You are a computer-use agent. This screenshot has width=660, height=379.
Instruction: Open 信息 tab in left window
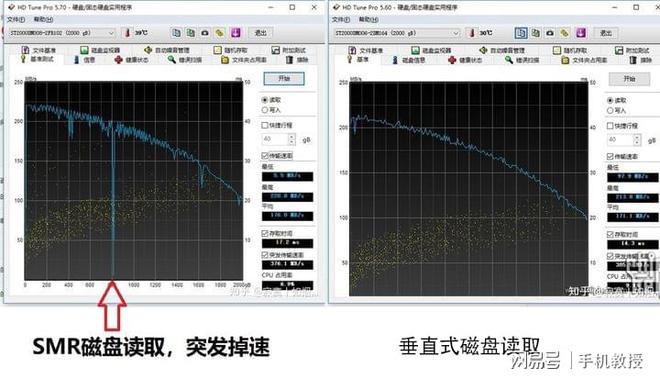pos(84,60)
